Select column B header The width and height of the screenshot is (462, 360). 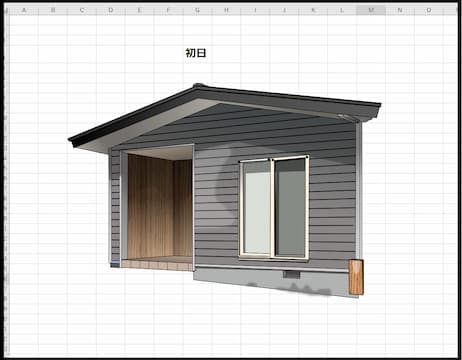pyautogui.click(x=53, y=10)
